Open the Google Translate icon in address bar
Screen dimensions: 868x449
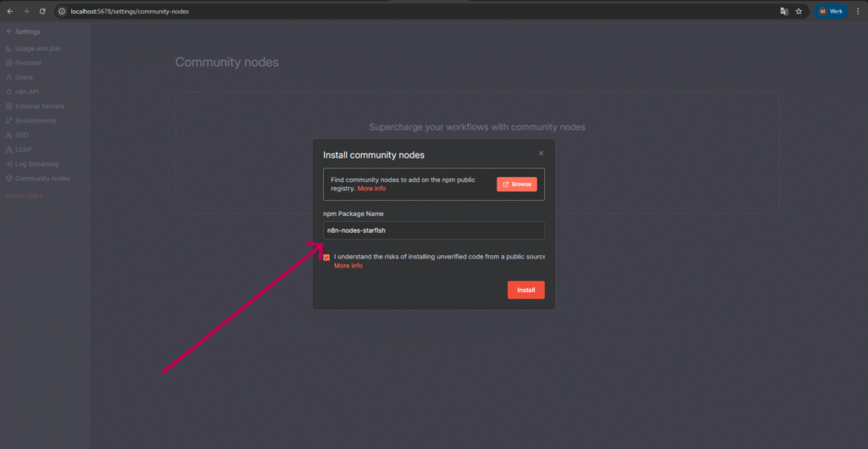coord(784,11)
